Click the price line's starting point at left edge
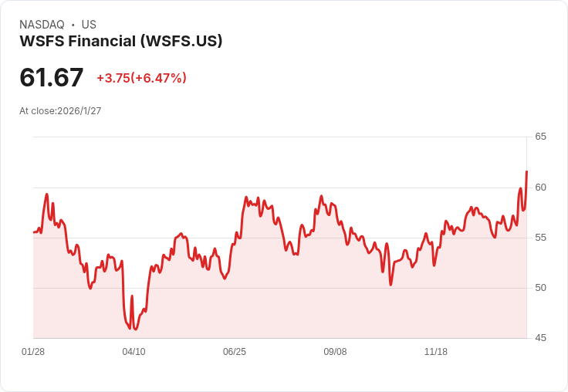The width and height of the screenshot is (568, 392). pyautogui.click(x=34, y=232)
